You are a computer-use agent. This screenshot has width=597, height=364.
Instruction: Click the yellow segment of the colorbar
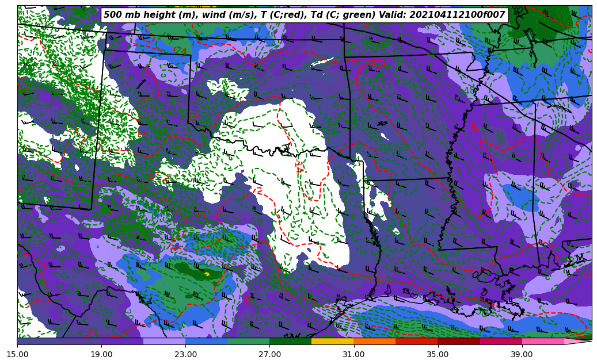coord(332,341)
